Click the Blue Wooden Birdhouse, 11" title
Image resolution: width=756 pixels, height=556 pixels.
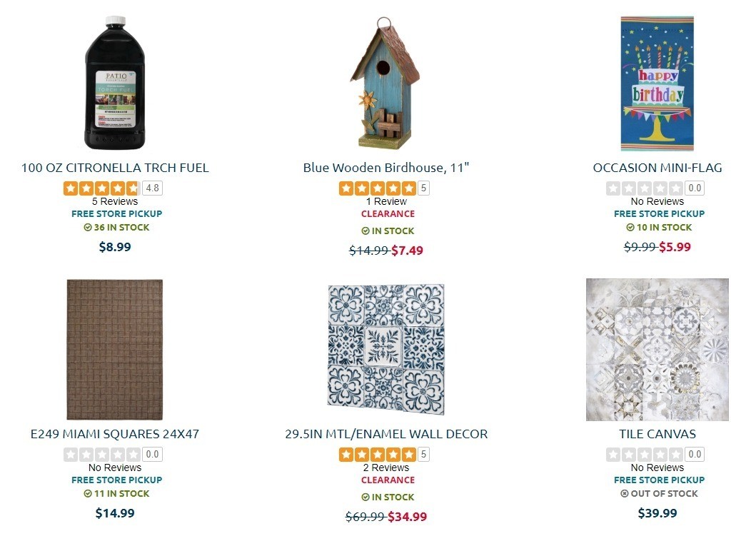[x=385, y=168]
